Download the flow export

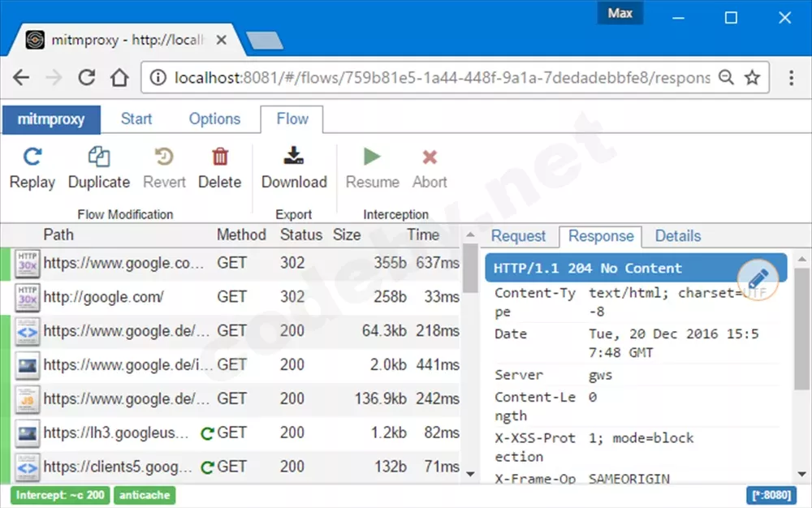tap(294, 166)
